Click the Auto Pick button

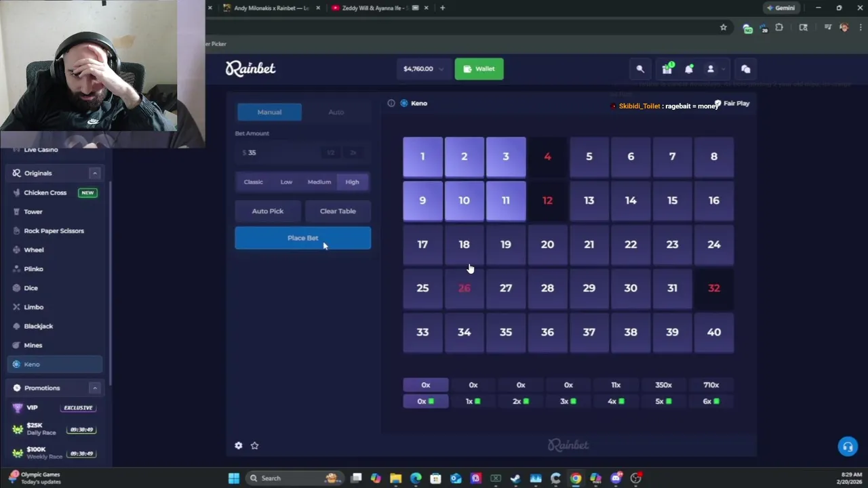pos(268,211)
